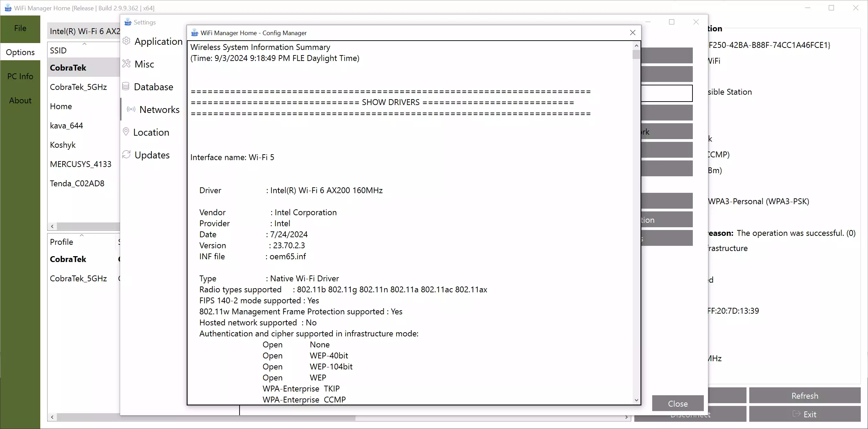Click the Application gear icon in Settings
The width and height of the screenshot is (868, 429).
tap(126, 41)
